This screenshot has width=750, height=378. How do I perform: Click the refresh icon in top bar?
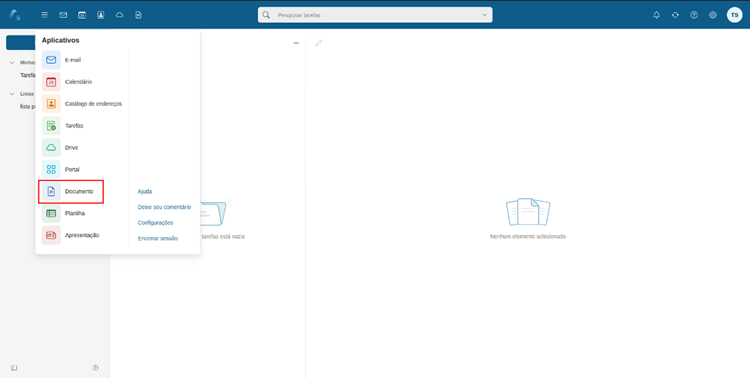click(675, 15)
